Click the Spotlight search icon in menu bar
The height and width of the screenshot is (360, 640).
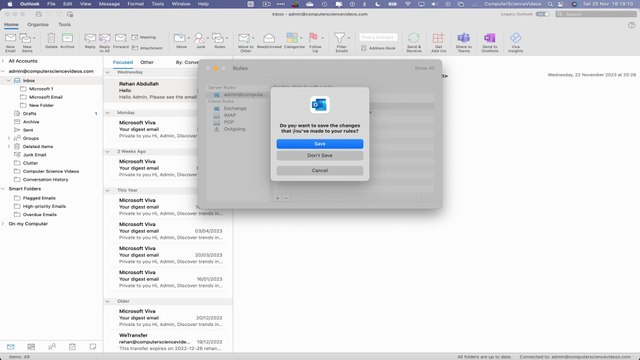(x=550, y=4)
